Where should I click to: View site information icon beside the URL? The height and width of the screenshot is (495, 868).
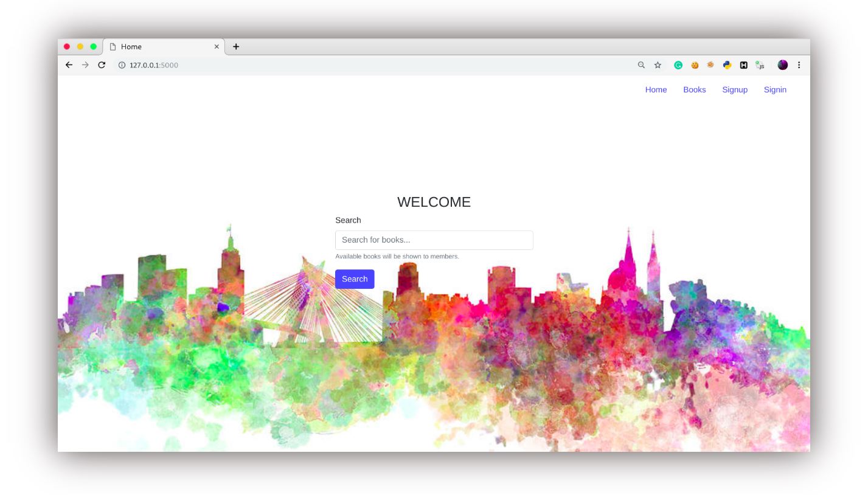pyautogui.click(x=122, y=65)
